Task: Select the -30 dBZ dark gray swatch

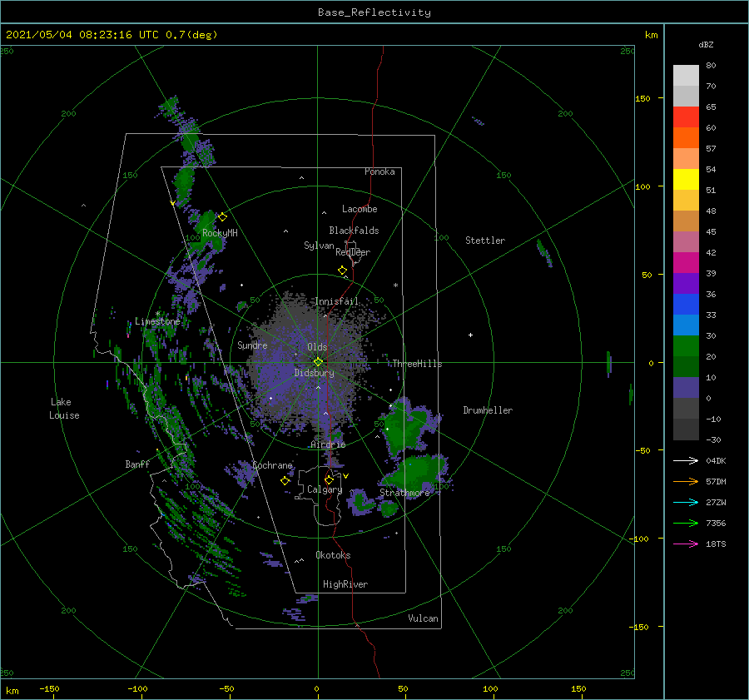Action: 686,429
